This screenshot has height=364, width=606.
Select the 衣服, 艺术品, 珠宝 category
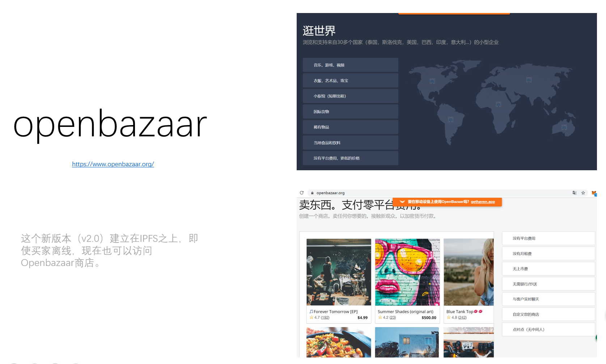click(351, 81)
